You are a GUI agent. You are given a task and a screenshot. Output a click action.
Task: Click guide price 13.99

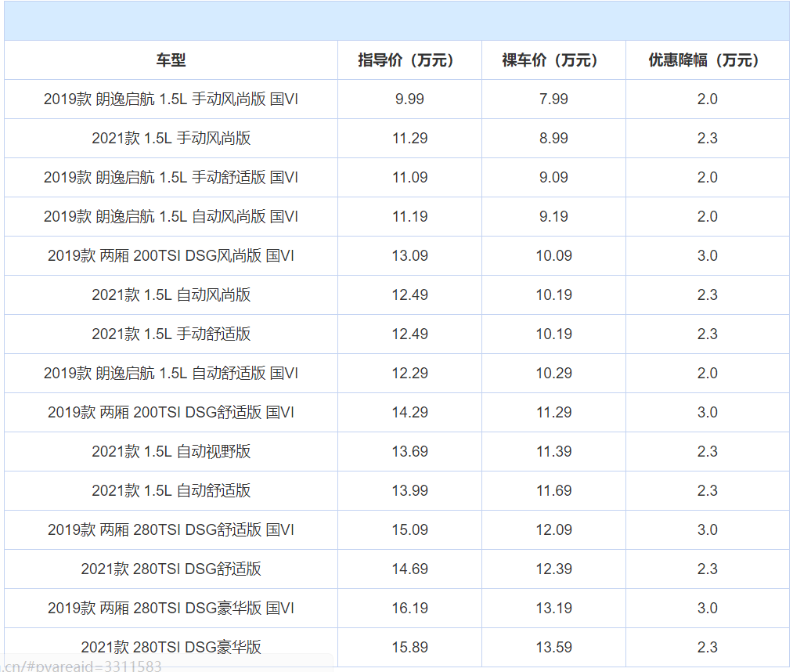(x=409, y=491)
